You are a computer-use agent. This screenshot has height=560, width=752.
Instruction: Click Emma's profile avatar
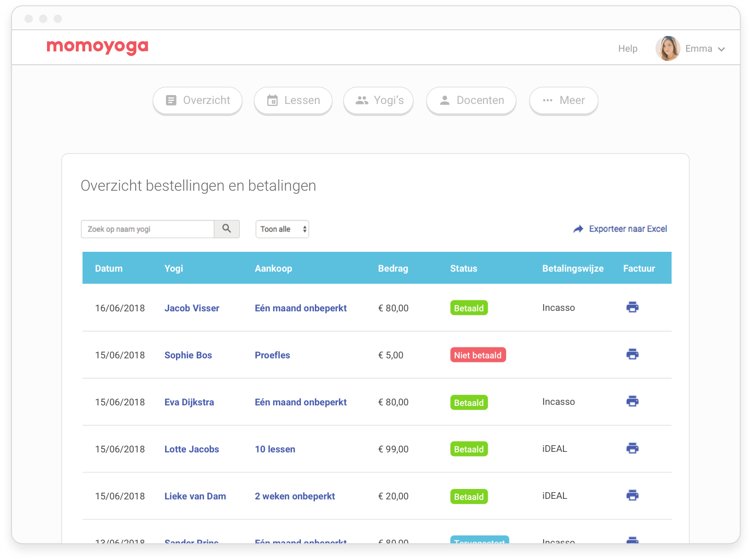coord(667,49)
